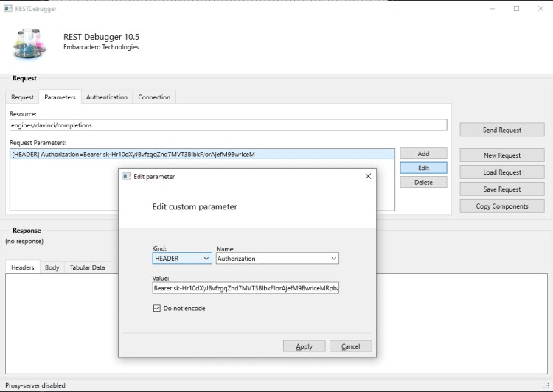
Task: Open the Kind HEADER dropdown
Action: 182,259
